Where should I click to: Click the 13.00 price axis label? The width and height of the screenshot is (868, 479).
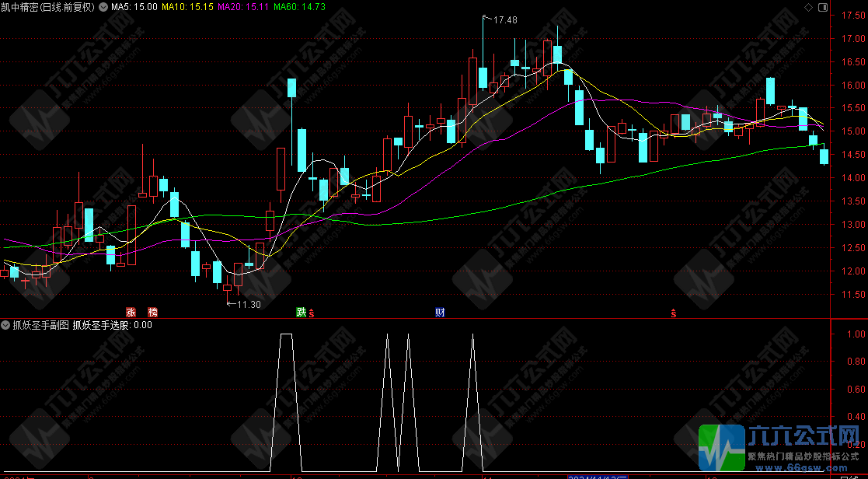[x=852, y=225]
